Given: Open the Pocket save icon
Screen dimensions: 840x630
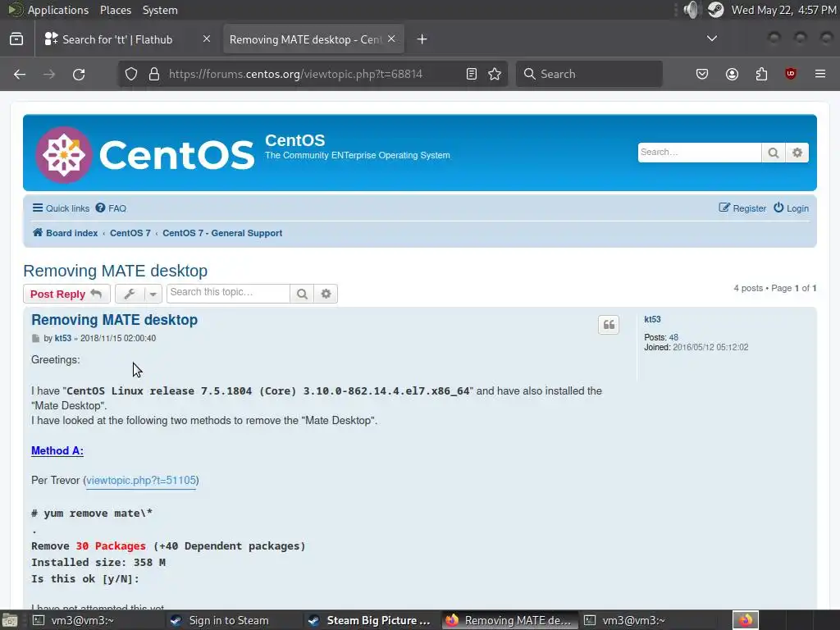Looking at the screenshot, I should [702, 74].
